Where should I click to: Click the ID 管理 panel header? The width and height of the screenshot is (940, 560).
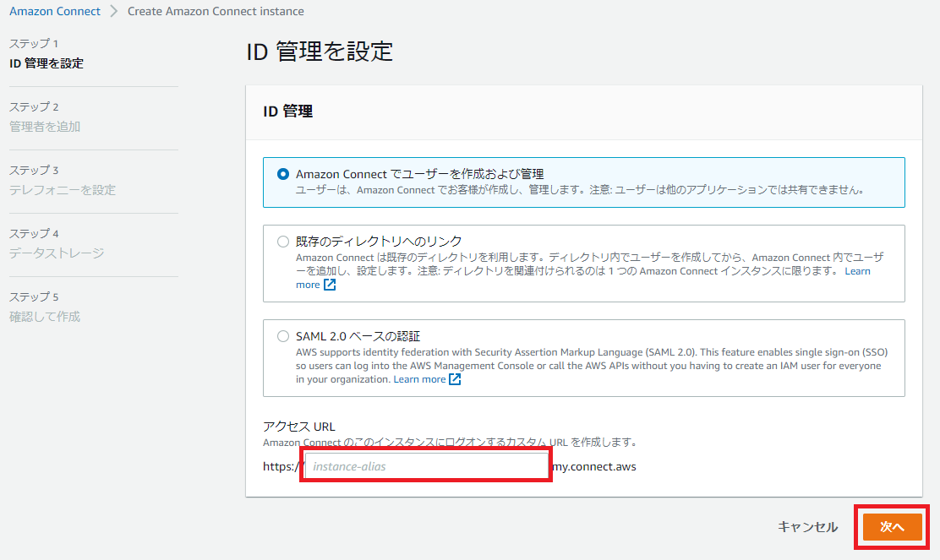(x=287, y=111)
